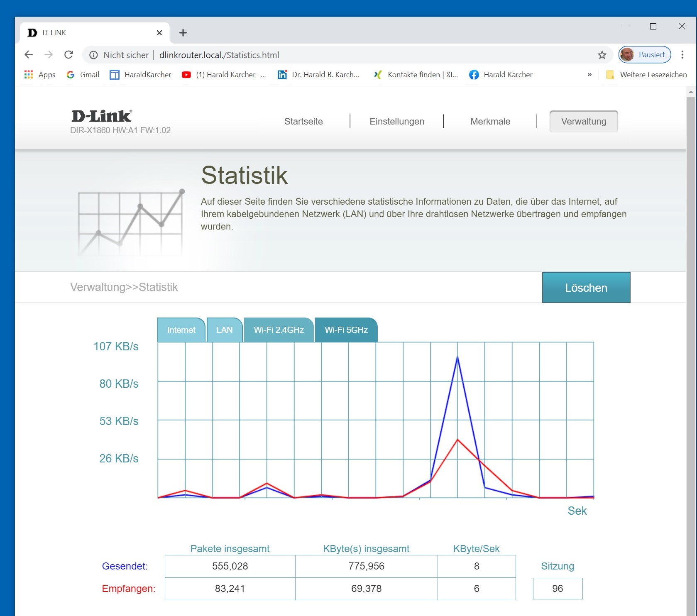Open the Verwaltung menu
Image resolution: width=697 pixels, height=616 pixels.
point(584,122)
